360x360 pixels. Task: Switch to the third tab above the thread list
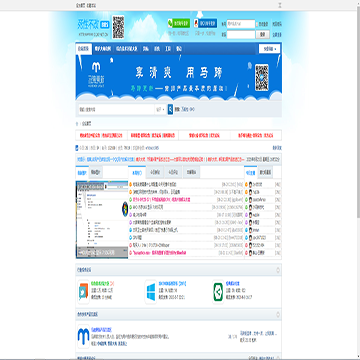[173, 172]
